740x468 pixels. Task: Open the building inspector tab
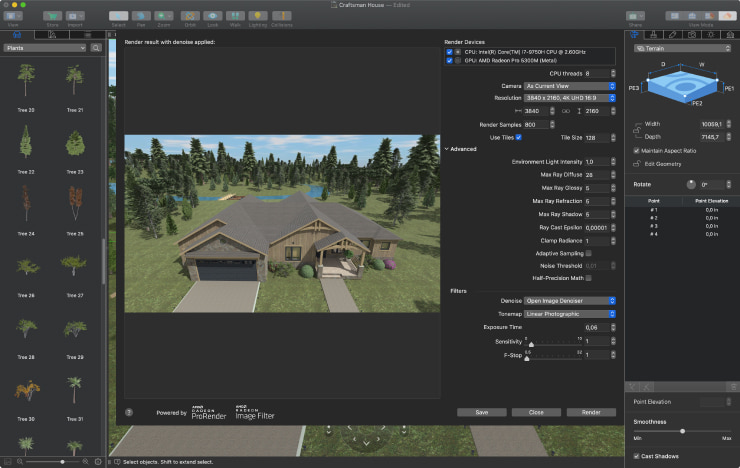coord(730,34)
